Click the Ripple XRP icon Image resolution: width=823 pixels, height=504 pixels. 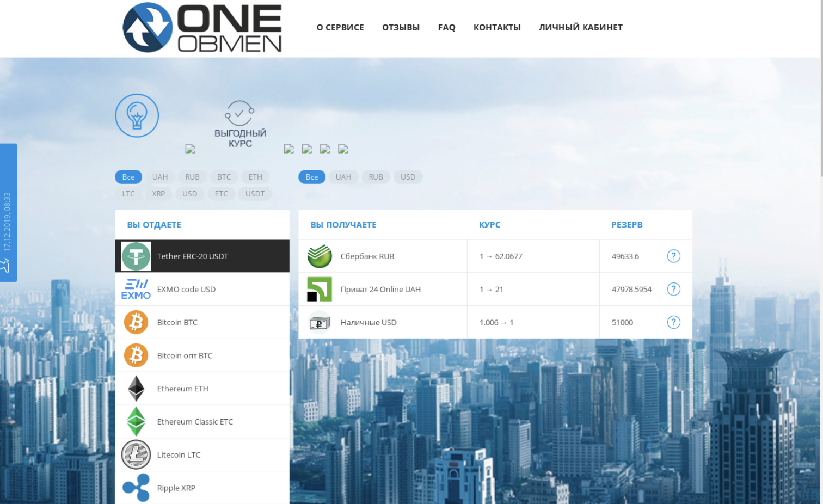pos(136,488)
